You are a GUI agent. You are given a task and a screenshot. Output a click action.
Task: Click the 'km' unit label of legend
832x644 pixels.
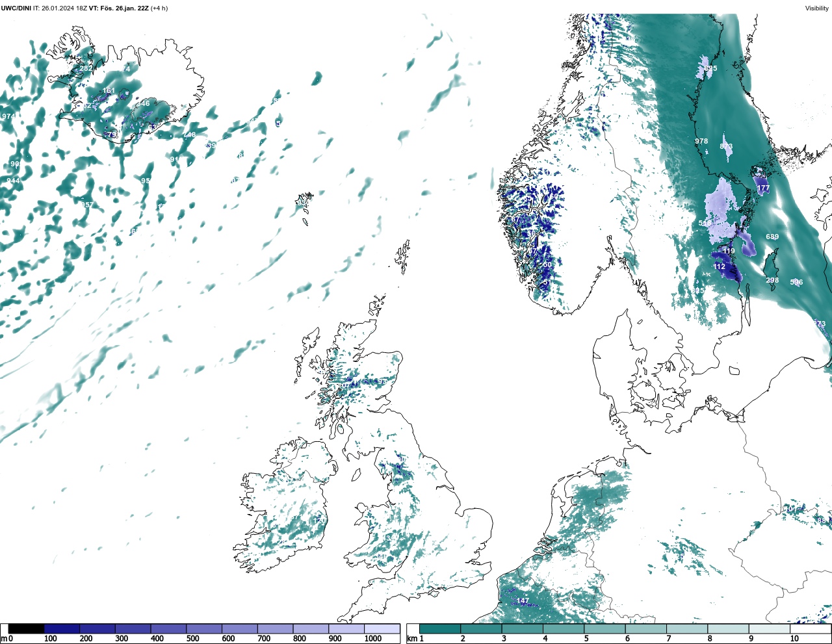pyautogui.click(x=411, y=639)
